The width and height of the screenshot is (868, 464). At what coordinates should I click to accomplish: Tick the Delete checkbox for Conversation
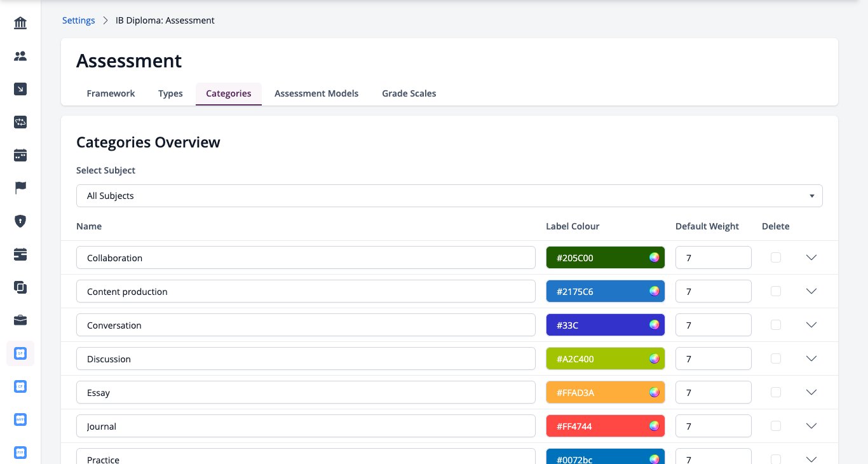point(776,325)
